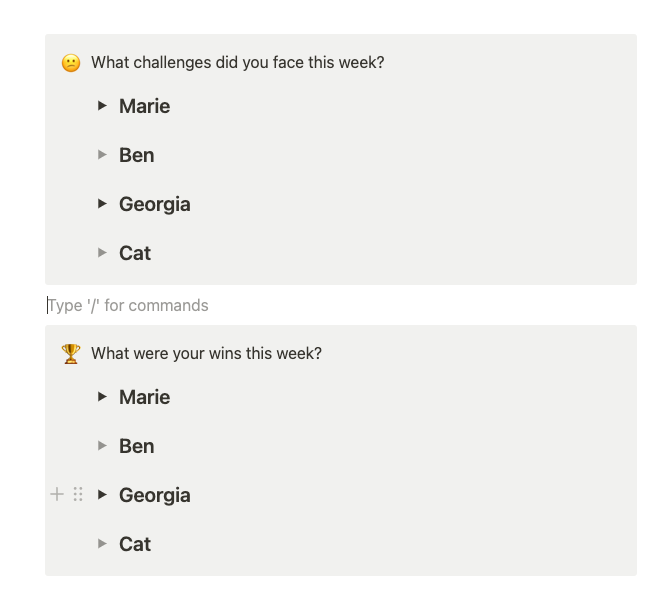Expand Cat toggle under wins
This screenshot has height=603, width=668.
(102, 544)
